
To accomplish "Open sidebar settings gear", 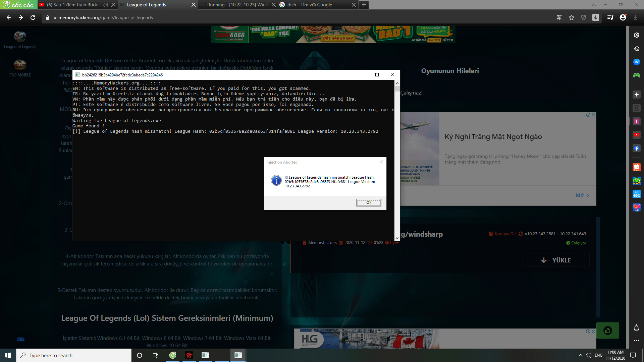I will click(637, 35).
